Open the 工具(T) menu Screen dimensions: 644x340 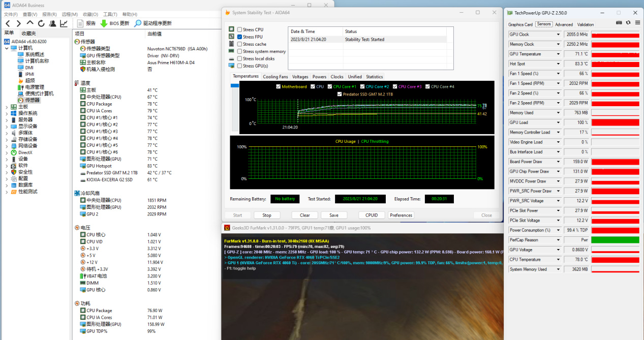[110, 14]
